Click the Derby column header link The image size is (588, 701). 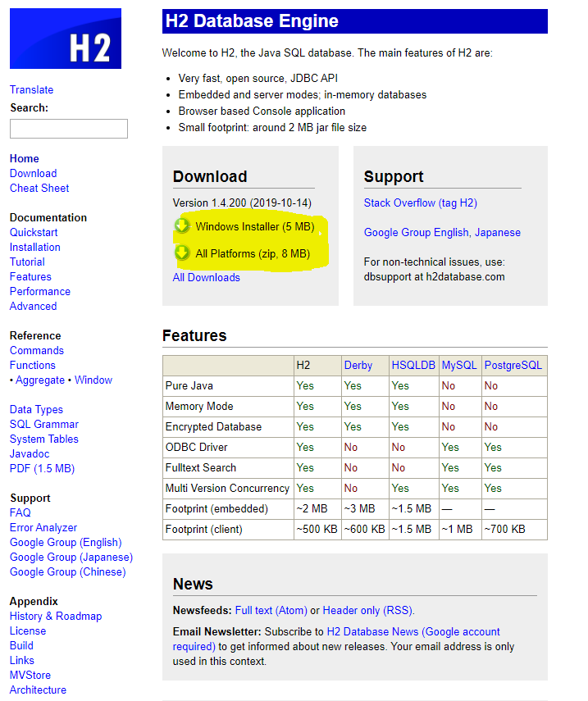coord(358,365)
